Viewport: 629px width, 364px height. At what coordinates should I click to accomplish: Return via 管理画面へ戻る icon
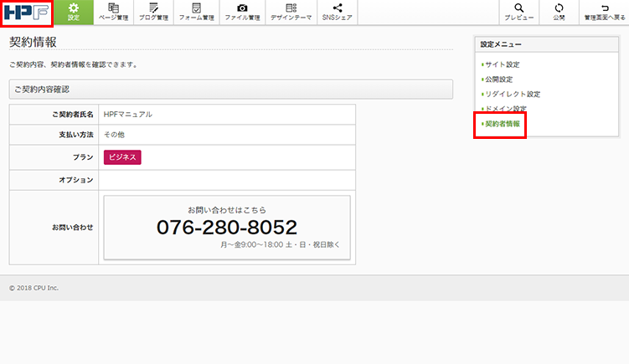coord(605,12)
